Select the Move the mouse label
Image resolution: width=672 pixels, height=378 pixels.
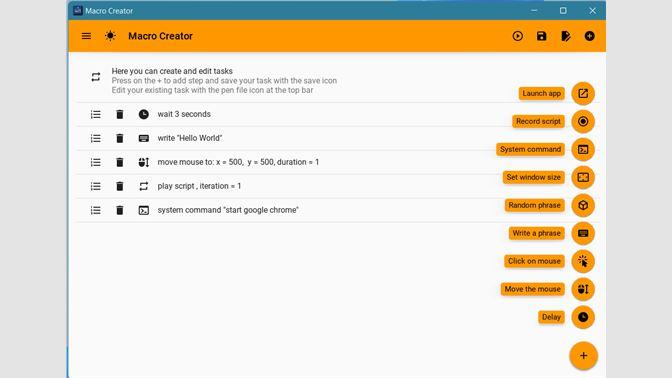(x=532, y=289)
